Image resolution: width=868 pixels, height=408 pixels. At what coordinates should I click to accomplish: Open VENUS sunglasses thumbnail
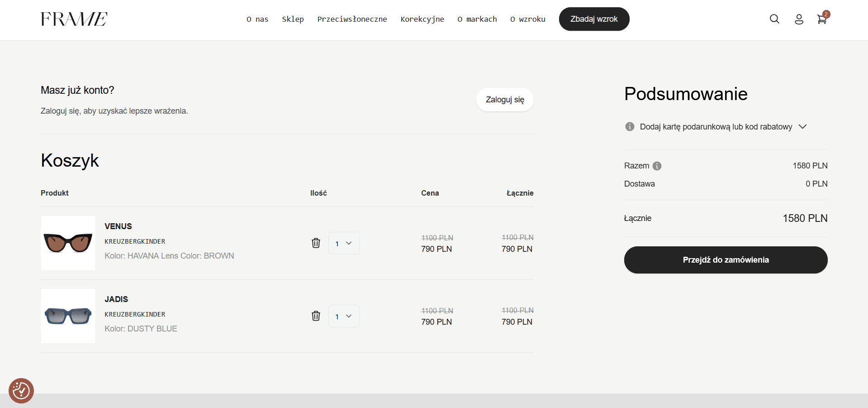click(x=68, y=243)
